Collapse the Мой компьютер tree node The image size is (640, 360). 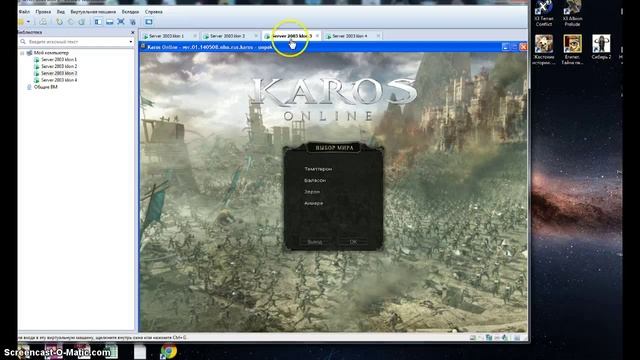(22, 53)
